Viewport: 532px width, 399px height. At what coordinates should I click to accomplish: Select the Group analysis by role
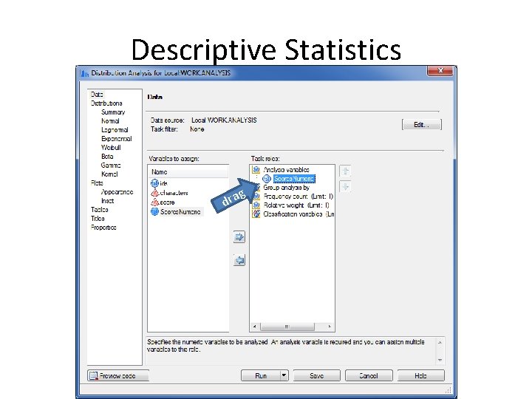[x=287, y=187]
